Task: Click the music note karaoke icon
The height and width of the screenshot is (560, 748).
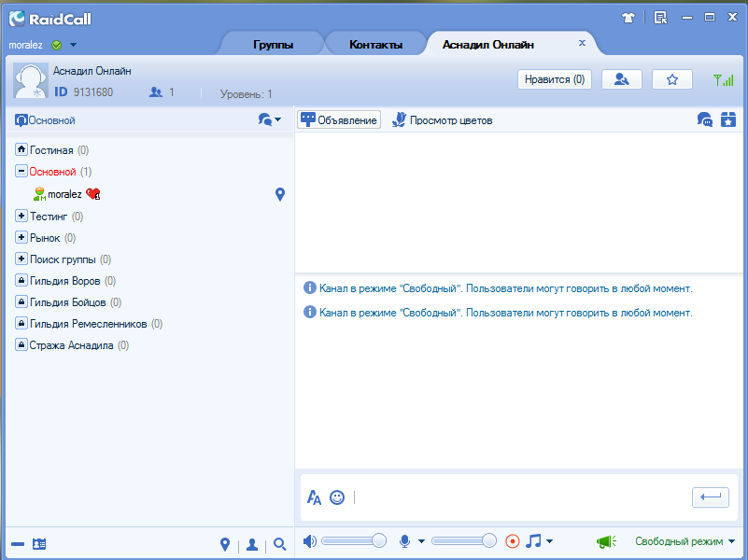Action: pos(534,540)
